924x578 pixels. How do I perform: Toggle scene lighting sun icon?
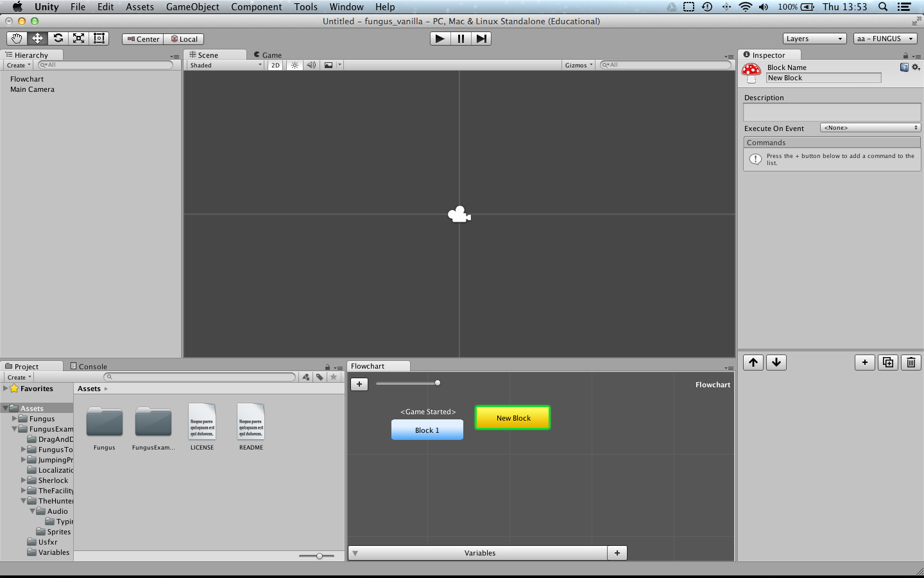point(295,65)
